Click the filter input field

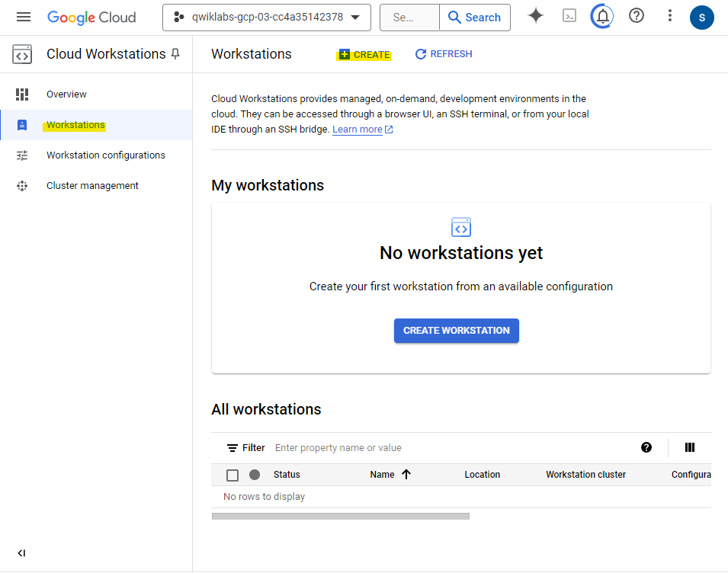(451, 448)
